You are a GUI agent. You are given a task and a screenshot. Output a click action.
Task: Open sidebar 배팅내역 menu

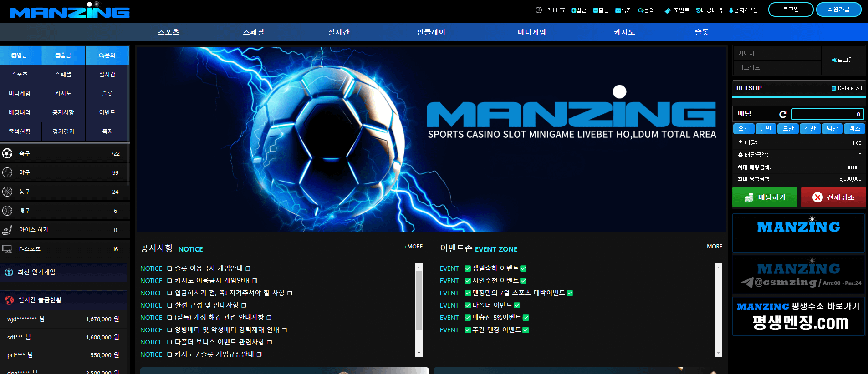[20, 112]
